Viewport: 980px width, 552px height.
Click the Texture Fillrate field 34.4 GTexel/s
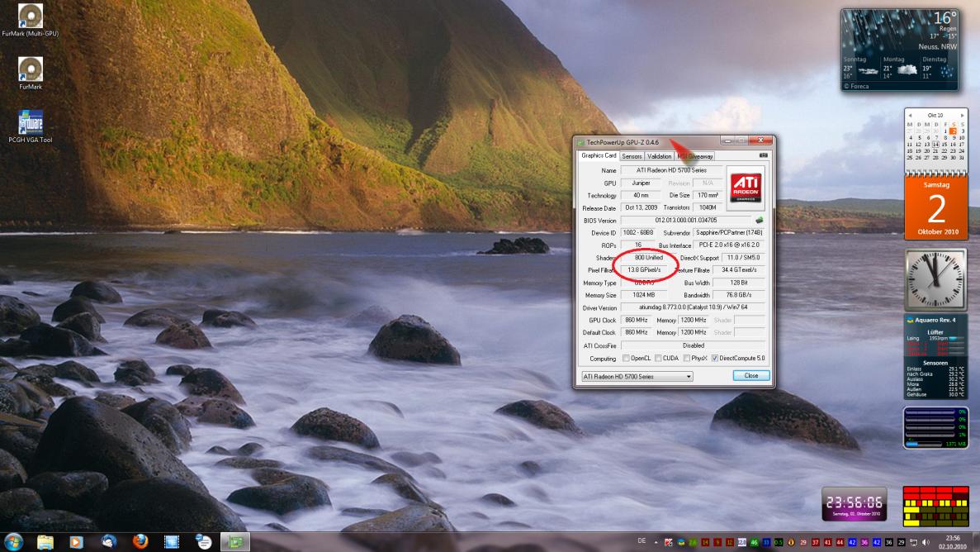click(739, 270)
